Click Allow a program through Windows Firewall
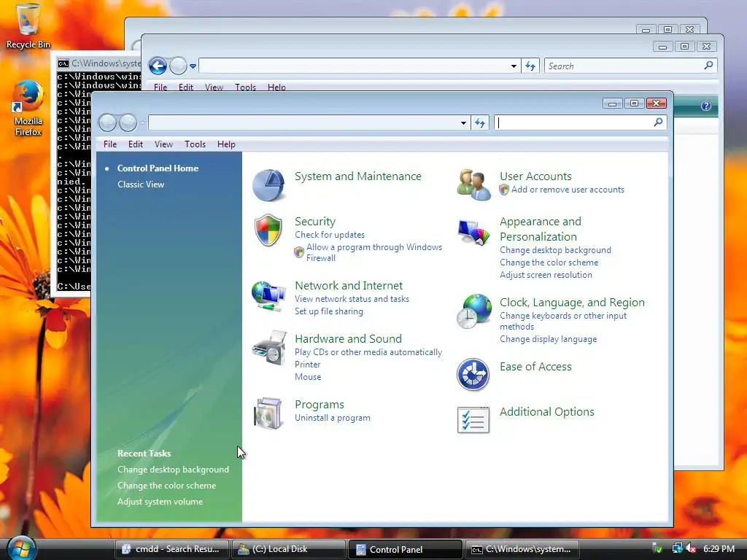Screen dimensions: 747x560 pos(374,252)
